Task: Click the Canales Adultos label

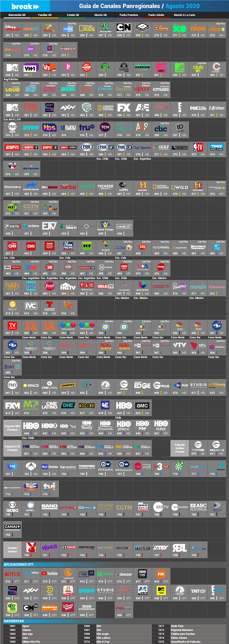Action: 12,550
